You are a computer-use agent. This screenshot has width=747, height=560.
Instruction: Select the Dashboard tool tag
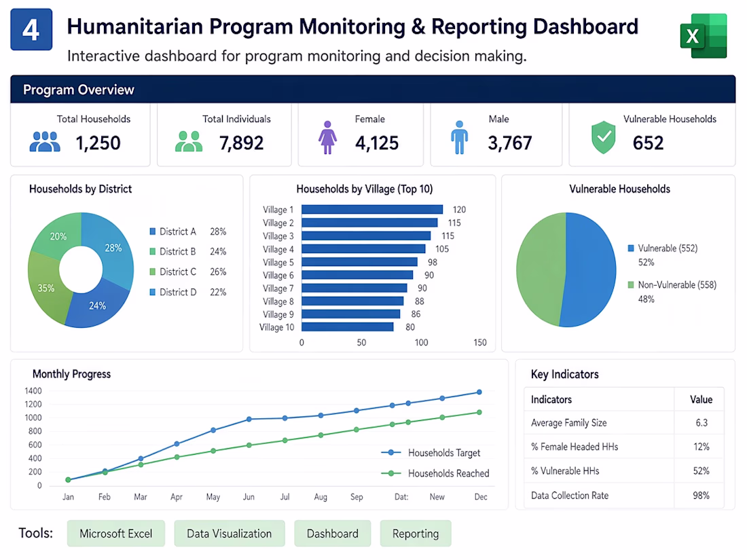[333, 534]
